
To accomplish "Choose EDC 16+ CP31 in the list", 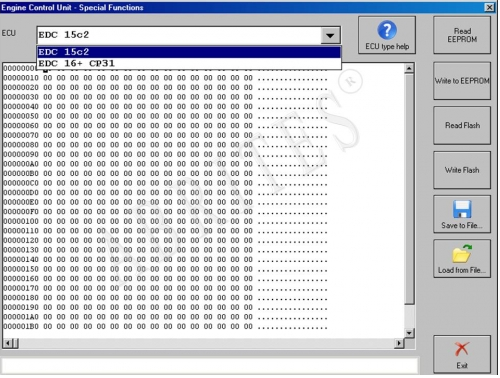I will point(189,63).
